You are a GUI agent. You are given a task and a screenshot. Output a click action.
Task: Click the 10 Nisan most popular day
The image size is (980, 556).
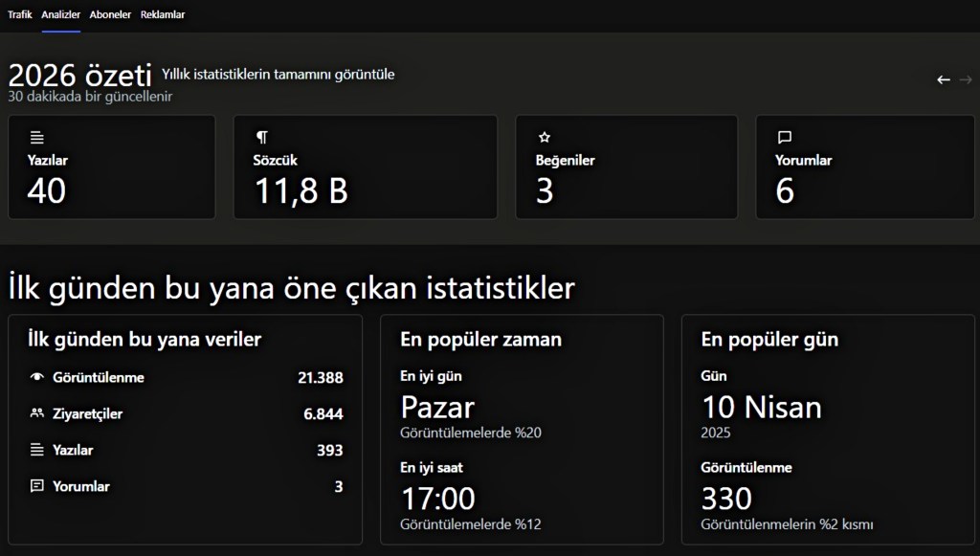pos(762,408)
